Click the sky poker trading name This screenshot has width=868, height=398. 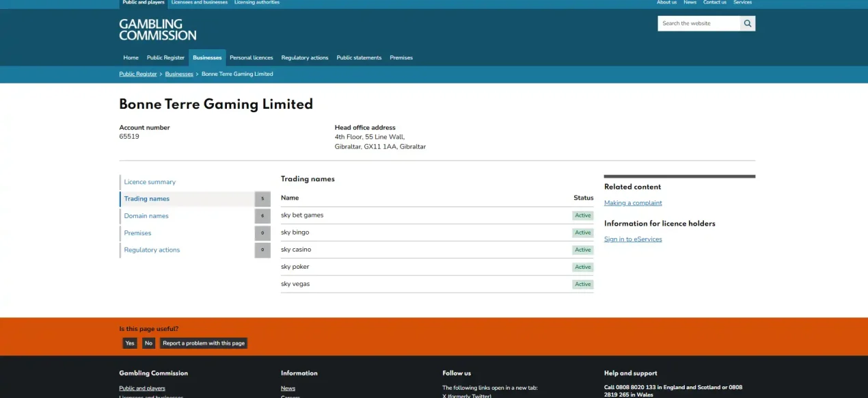point(295,267)
